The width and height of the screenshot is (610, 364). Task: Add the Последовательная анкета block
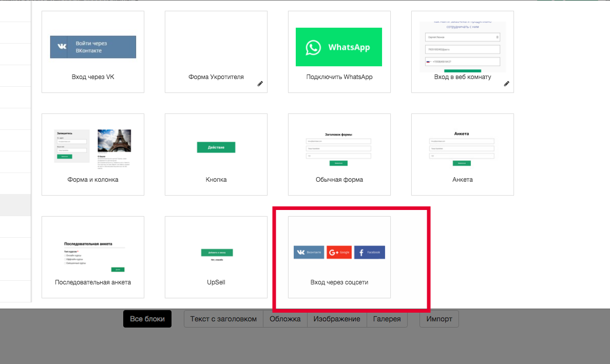[x=93, y=257]
